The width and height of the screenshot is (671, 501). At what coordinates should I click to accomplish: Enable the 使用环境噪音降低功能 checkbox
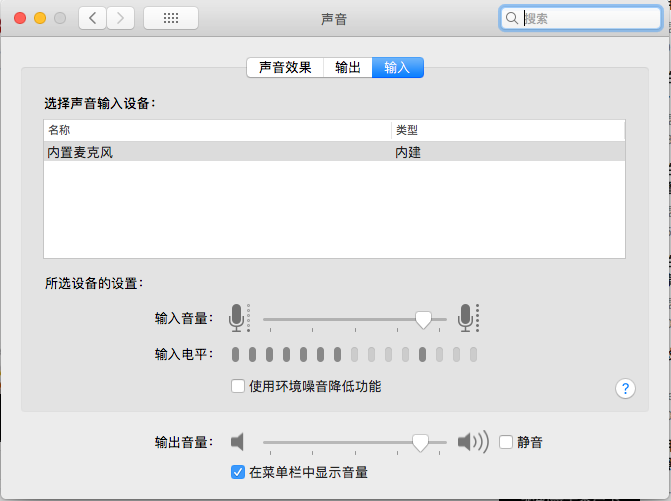pyautogui.click(x=238, y=386)
